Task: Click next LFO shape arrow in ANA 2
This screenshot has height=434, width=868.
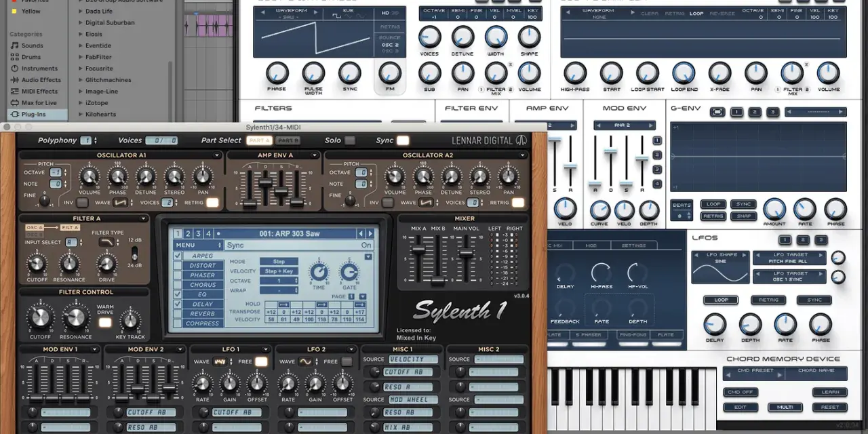Action: 745,254
